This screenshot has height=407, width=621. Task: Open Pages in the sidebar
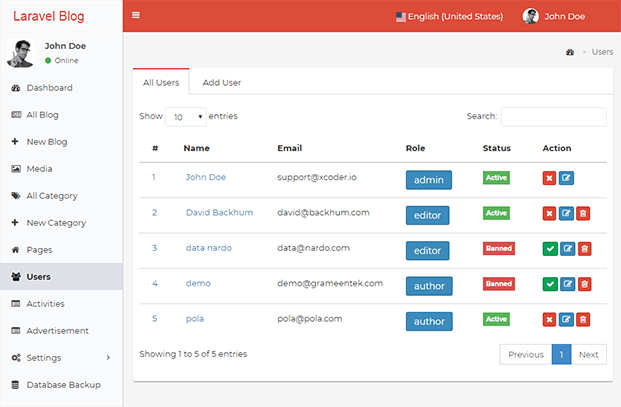(61, 249)
